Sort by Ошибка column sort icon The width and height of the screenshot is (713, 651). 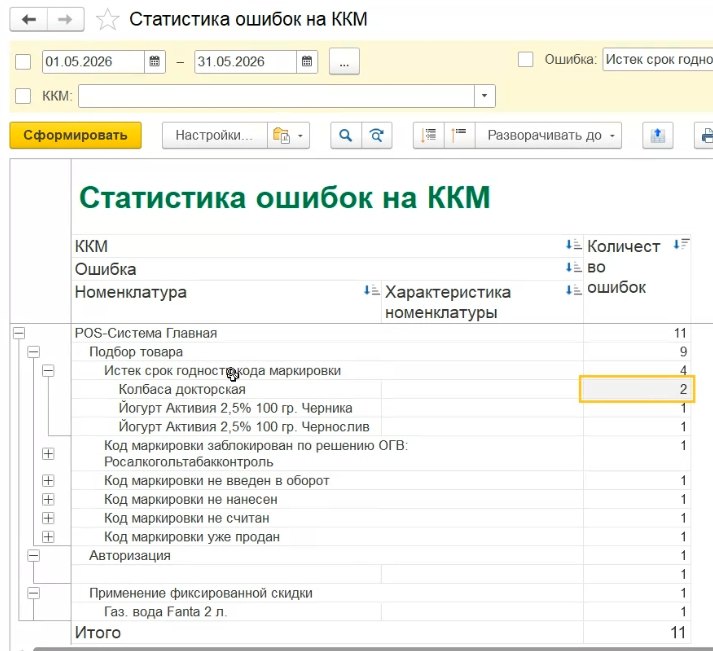coord(573,267)
